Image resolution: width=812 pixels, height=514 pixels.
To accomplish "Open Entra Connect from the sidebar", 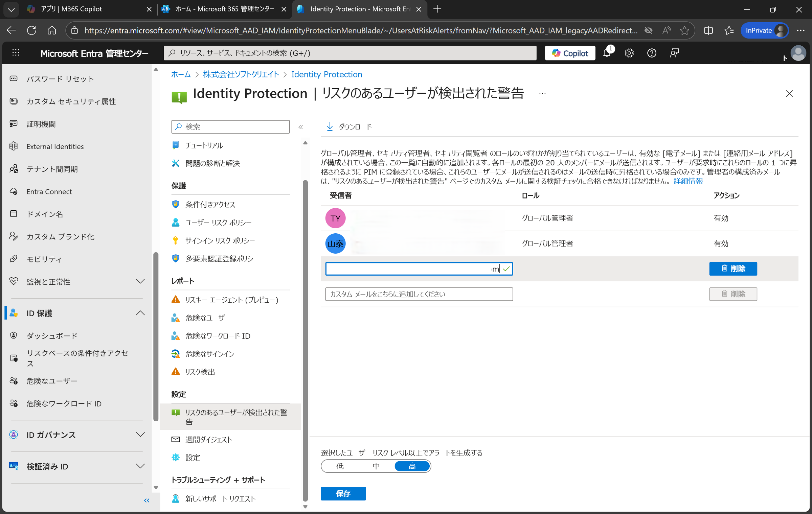I will tap(49, 191).
